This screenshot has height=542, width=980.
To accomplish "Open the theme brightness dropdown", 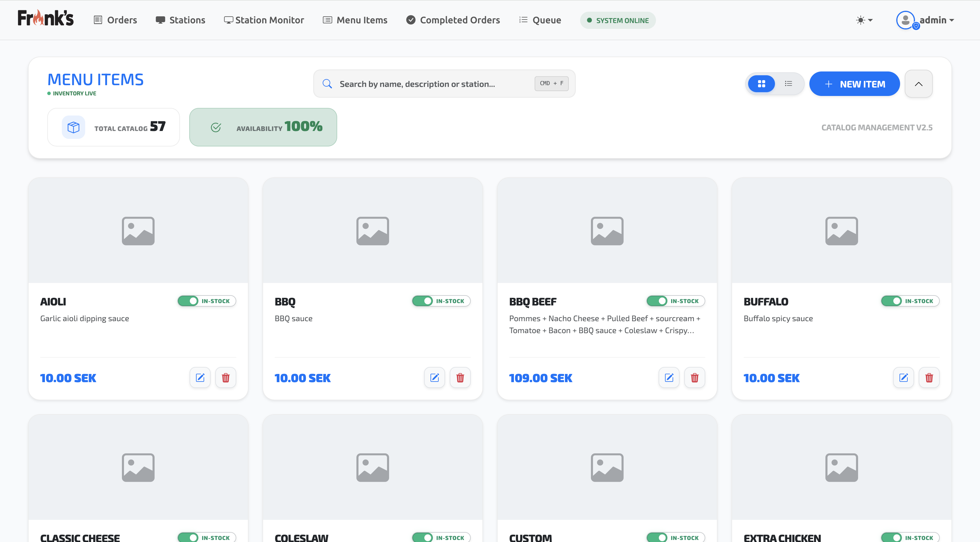I will [x=864, y=20].
